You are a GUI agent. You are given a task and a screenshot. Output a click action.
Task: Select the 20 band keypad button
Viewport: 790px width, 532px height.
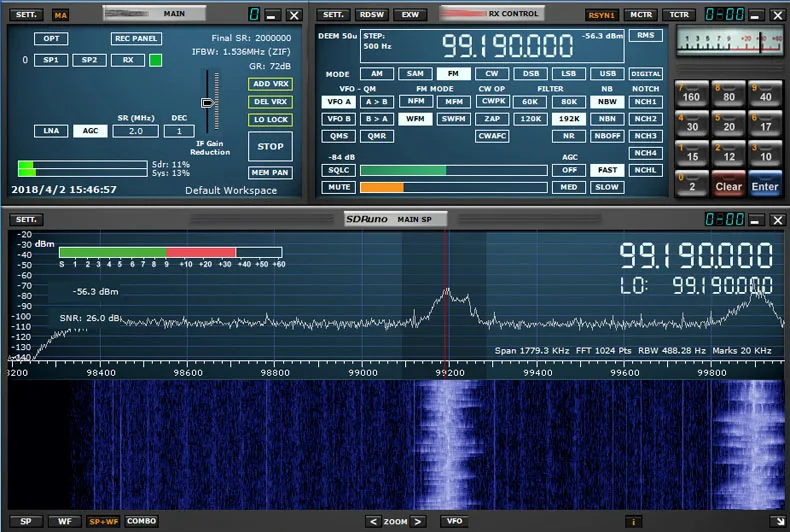point(729,124)
